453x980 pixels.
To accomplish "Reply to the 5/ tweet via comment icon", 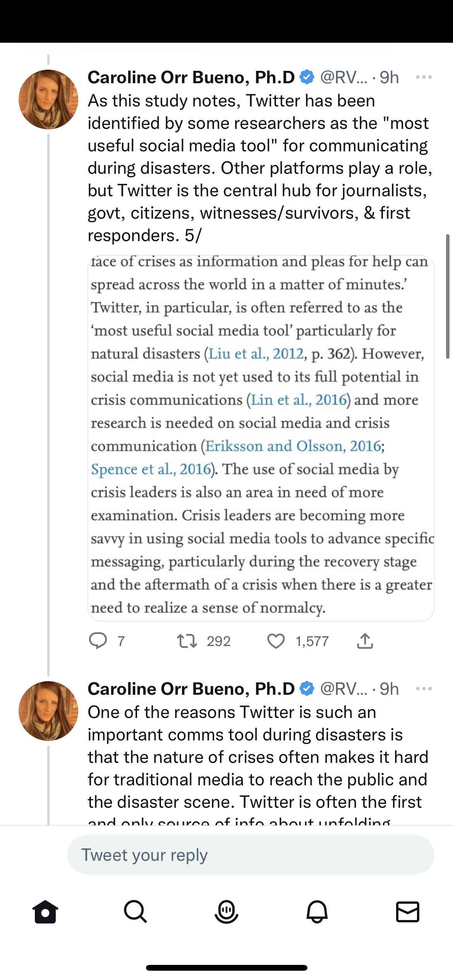I will coord(98,641).
